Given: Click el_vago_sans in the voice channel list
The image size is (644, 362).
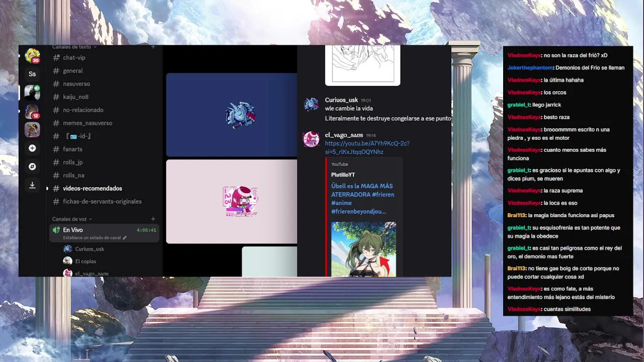Looking at the screenshot, I should 92,274.
